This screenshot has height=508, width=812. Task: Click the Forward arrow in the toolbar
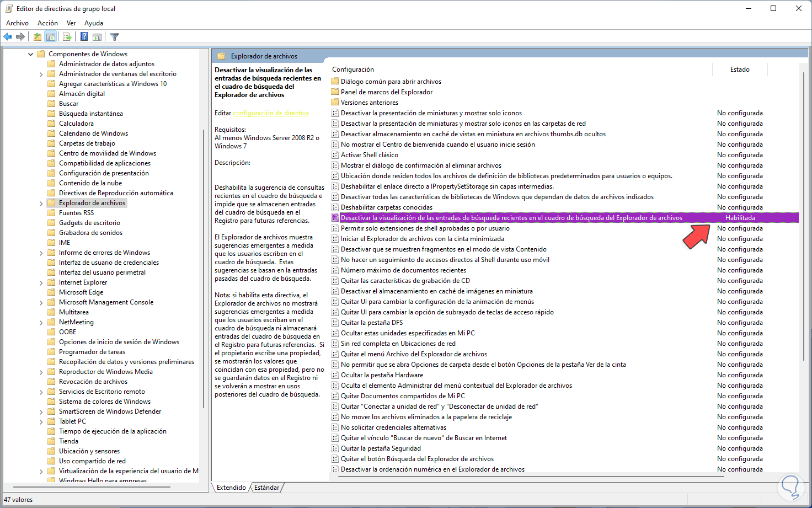point(20,37)
